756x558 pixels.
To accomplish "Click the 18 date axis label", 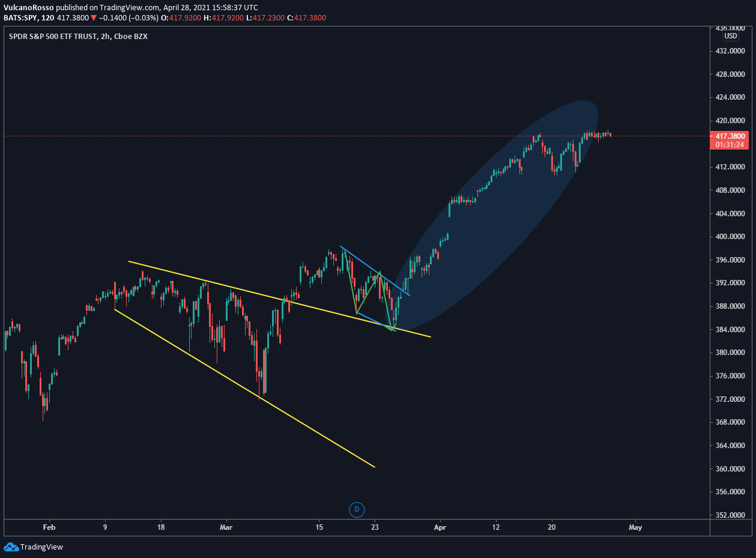I will tap(161, 527).
